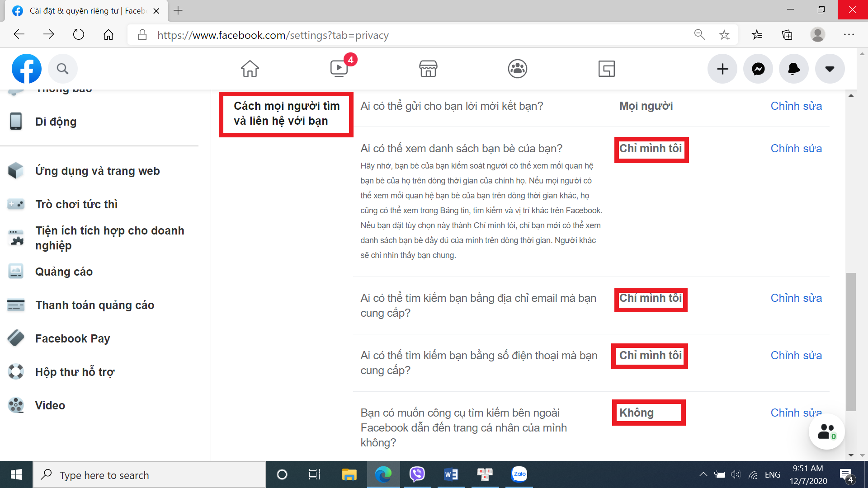Click Chỉnh sửa for friend requests

[796, 106]
